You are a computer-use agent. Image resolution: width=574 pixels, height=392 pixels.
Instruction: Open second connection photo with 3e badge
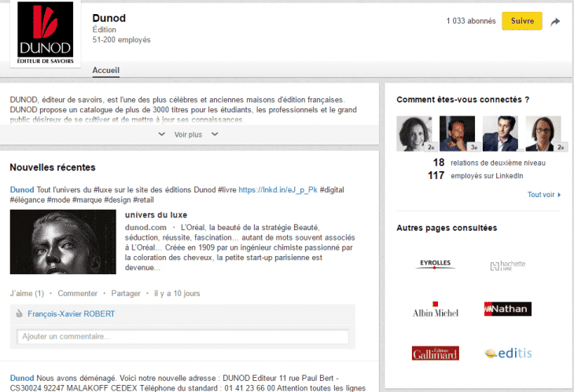(x=457, y=134)
